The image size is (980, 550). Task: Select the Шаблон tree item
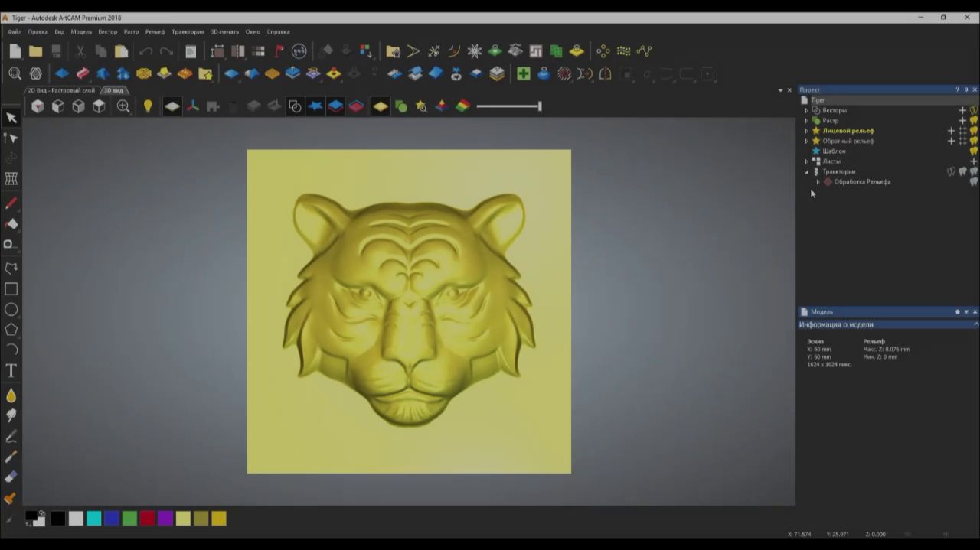point(834,151)
